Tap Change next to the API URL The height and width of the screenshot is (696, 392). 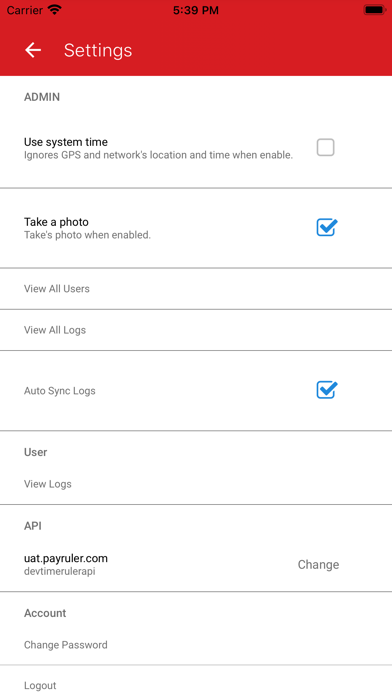point(318,564)
